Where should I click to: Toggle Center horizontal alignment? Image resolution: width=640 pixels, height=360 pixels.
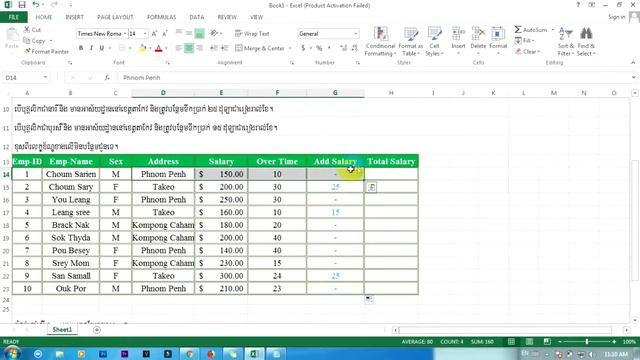189,48
